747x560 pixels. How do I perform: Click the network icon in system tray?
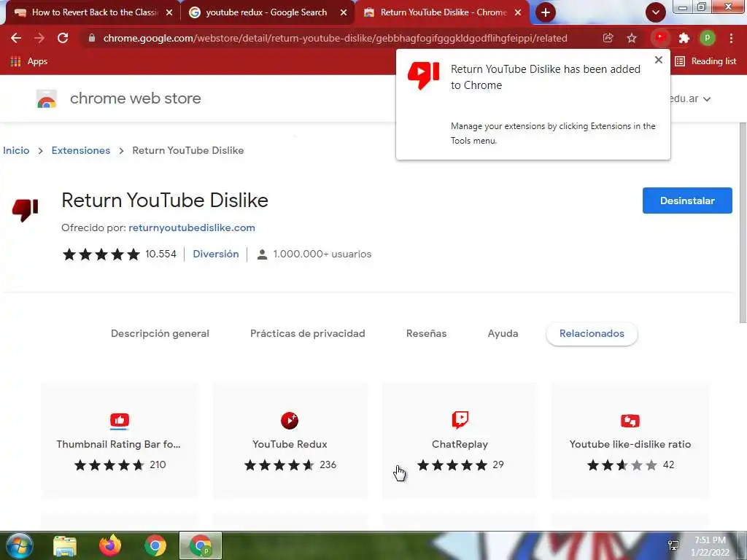tap(673, 545)
